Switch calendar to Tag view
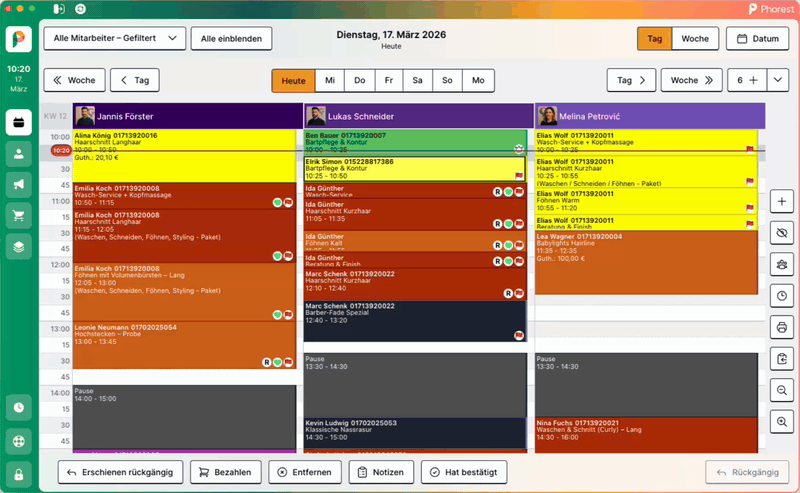 (655, 39)
